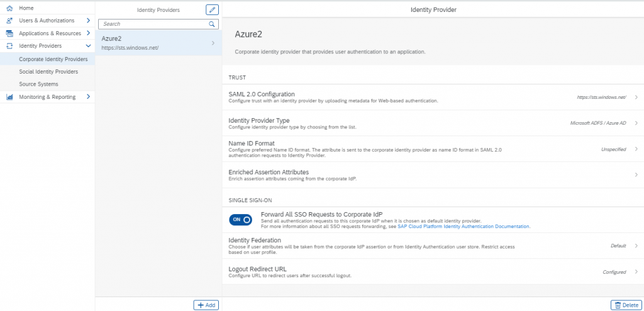Open Azure2 provider row chevron
644x311 pixels.
click(213, 43)
